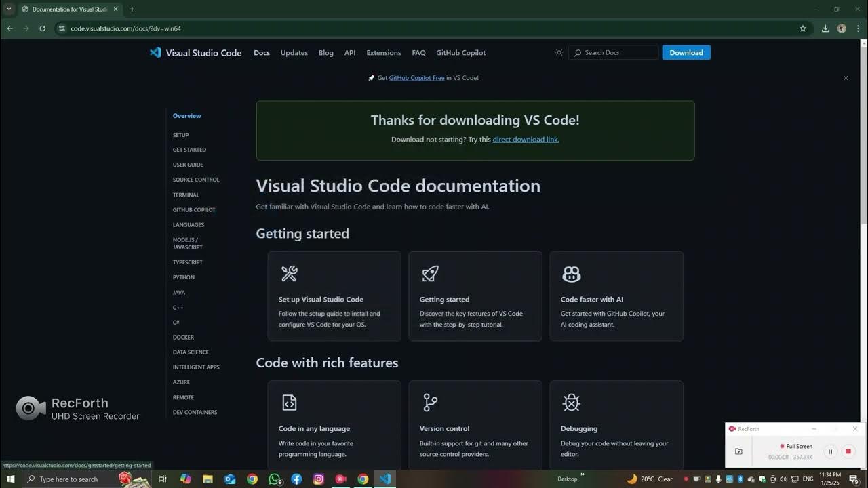Click the direct download link
868x488 pixels.
(x=526, y=140)
